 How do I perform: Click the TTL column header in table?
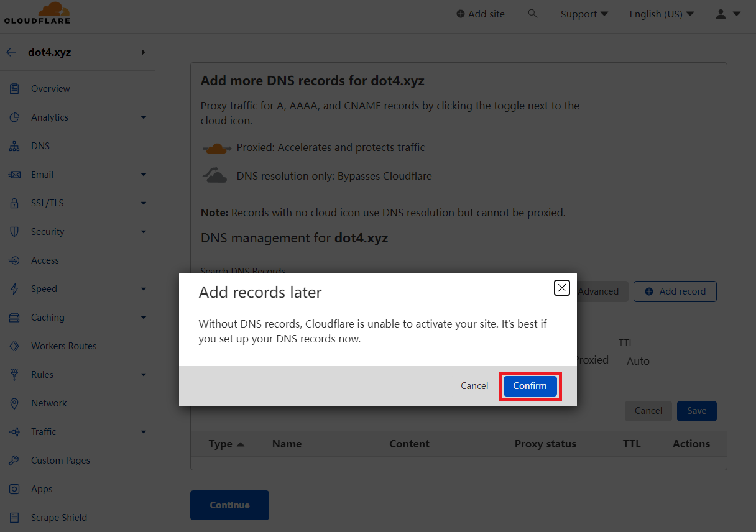[632, 444]
